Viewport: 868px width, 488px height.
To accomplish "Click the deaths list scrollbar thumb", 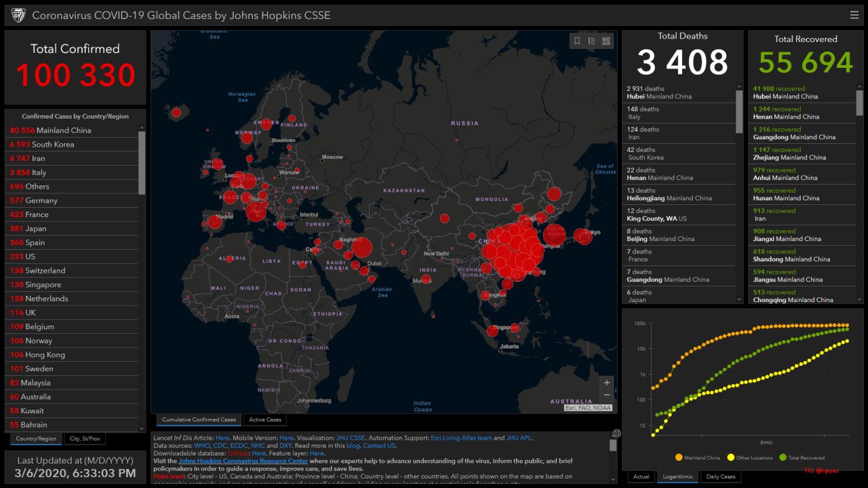I will (x=739, y=111).
